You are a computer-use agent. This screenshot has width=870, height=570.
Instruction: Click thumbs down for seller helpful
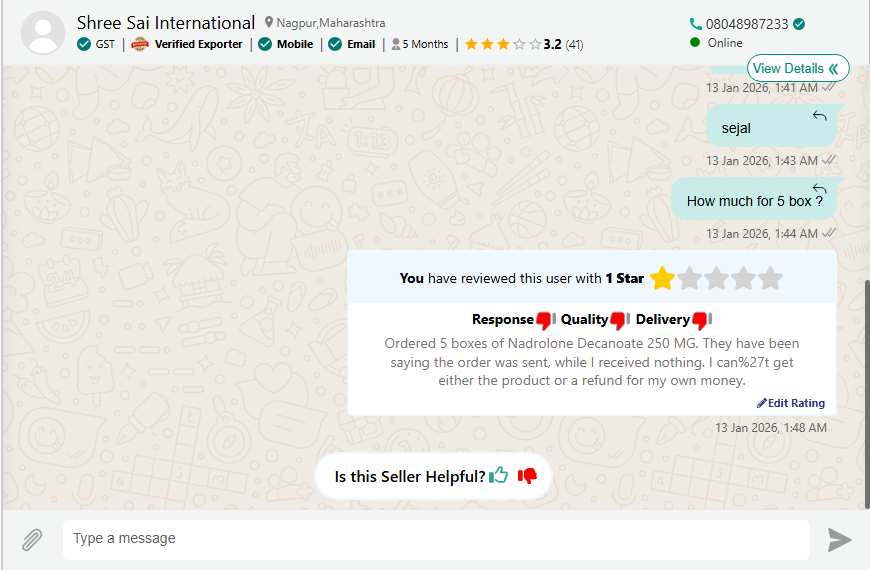[x=527, y=476]
